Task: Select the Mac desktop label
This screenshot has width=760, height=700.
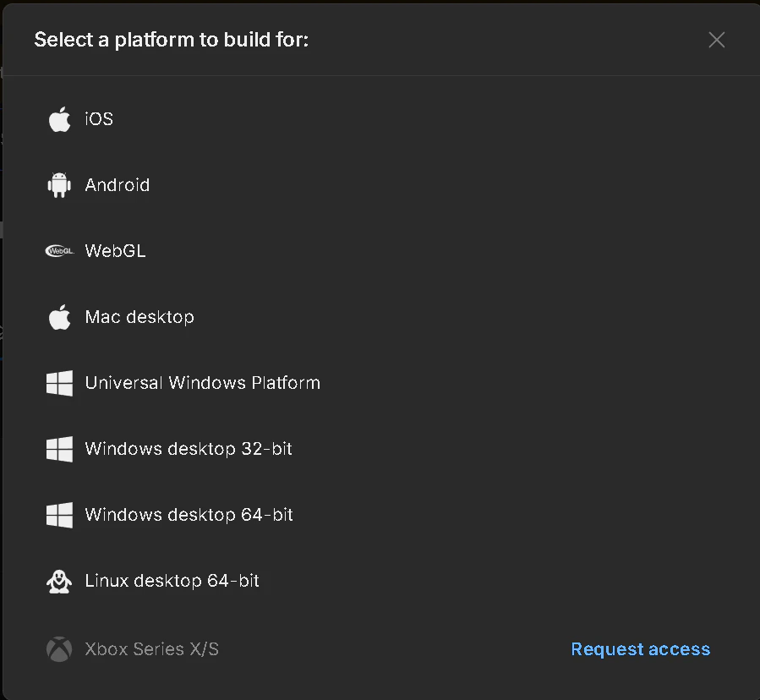Action: click(x=139, y=316)
